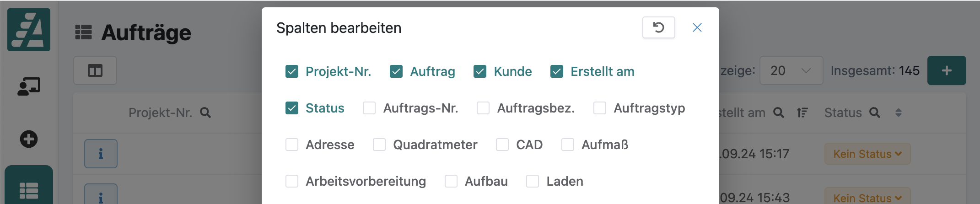Search the Projekt-Nr. column magnifier icon
Image resolution: width=980 pixels, height=204 pixels.
pos(205,113)
